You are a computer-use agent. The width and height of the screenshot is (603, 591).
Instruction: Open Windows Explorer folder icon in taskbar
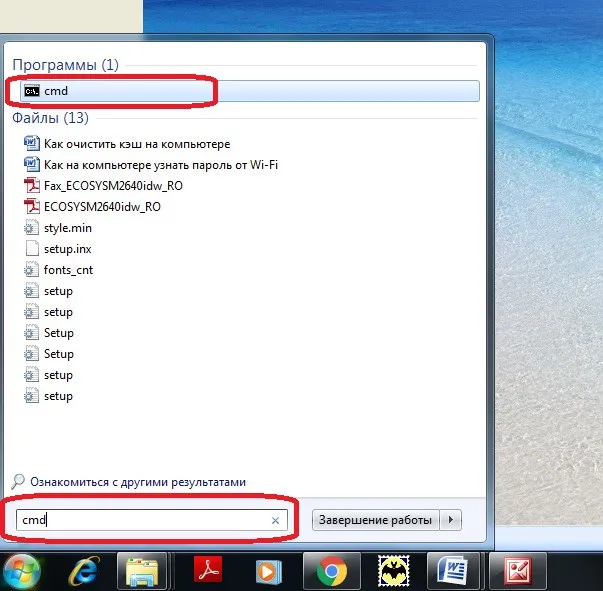coord(141,571)
